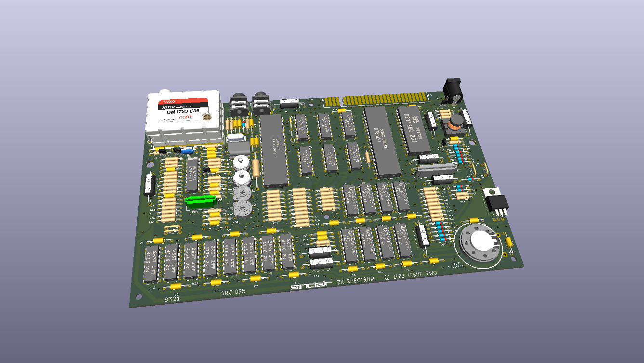
Task: Click the sinclair logo on silkscreen
Action: pos(311,285)
